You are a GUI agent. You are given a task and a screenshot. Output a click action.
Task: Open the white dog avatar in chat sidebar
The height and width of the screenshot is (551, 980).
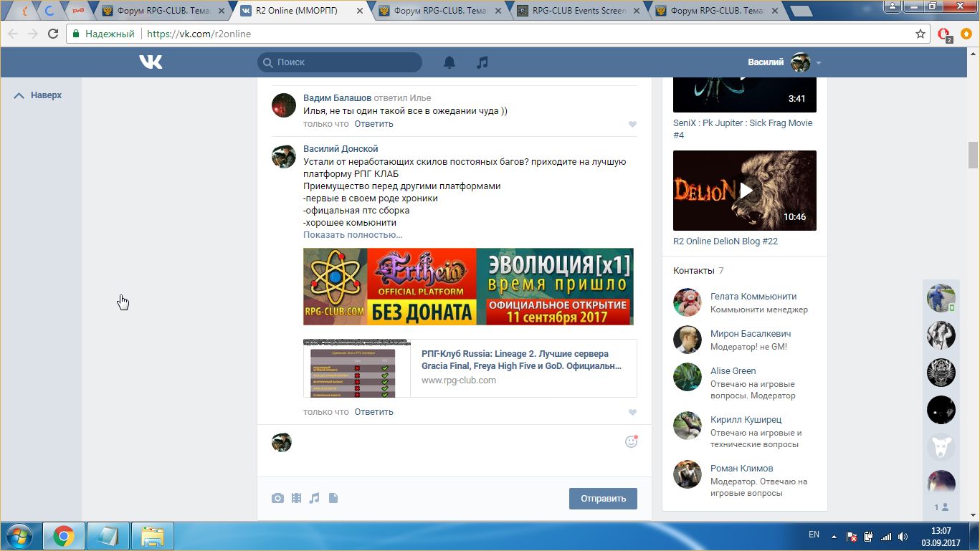pos(941,446)
